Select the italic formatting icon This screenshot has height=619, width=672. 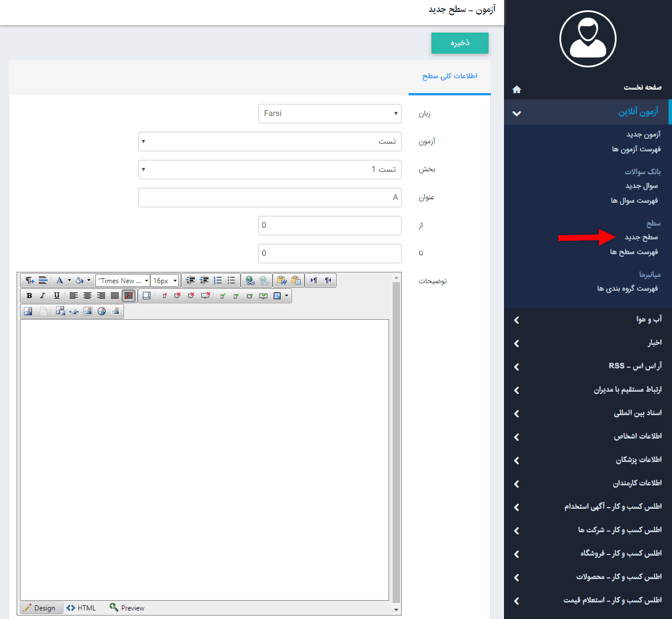[x=42, y=295]
